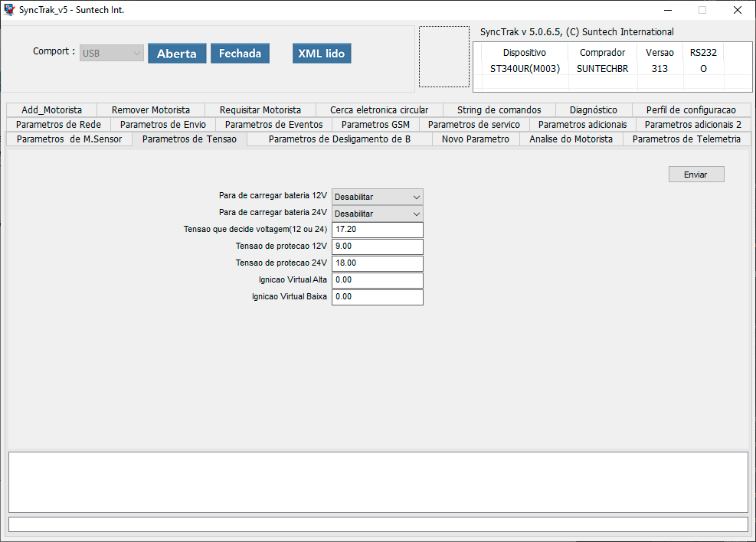Switch to Perfil de configuracao tab
The width and height of the screenshot is (756, 542).
(691, 110)
